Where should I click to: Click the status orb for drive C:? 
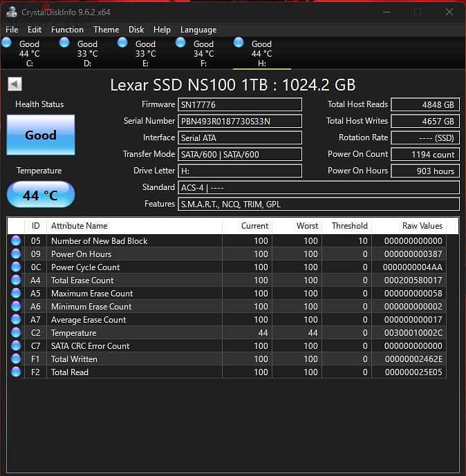(x=6, y=43)
